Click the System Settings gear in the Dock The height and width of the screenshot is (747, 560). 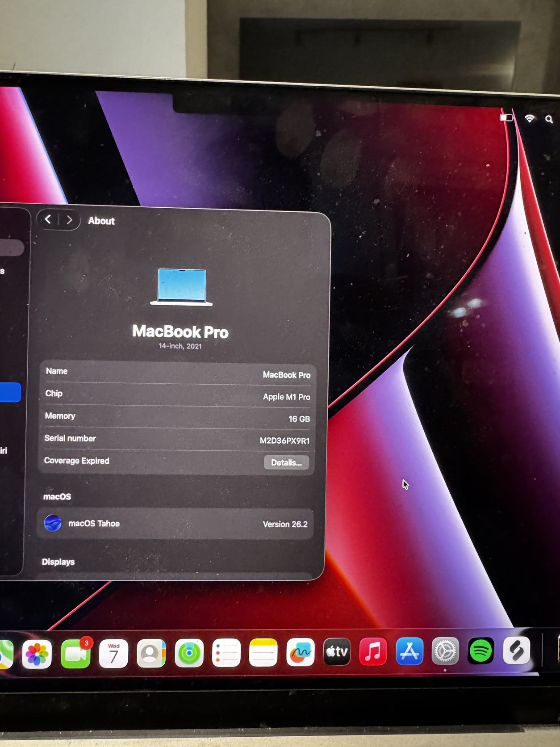tap(445, 650)
